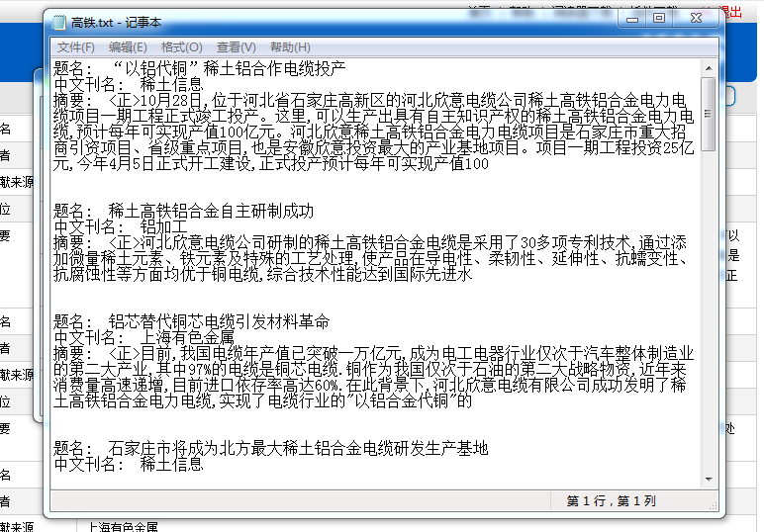
Task: Click the scrollbar up arrow
Action: tap(709, 68)
